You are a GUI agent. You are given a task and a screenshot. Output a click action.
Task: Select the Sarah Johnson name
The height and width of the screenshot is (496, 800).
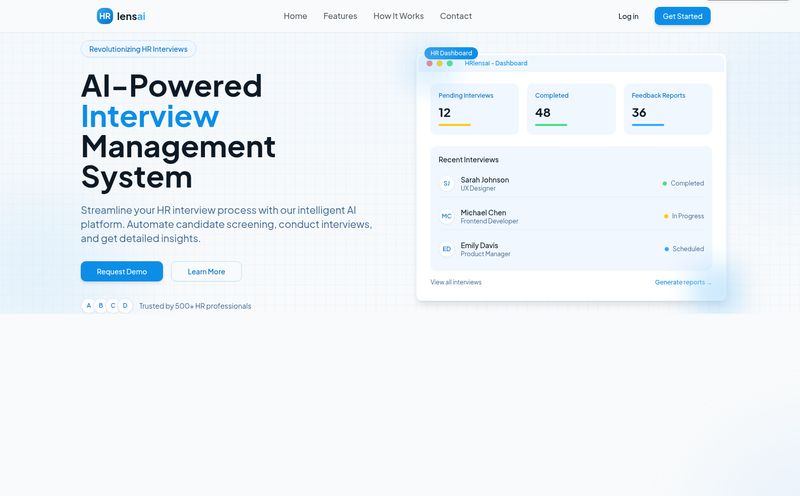click(x=485, y=180)
